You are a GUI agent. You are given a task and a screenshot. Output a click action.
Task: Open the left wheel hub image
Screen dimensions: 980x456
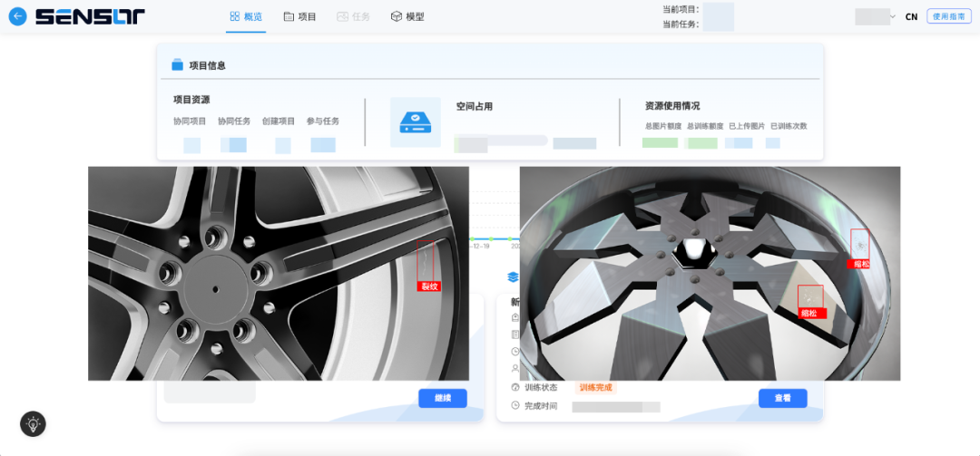(279, 273)
